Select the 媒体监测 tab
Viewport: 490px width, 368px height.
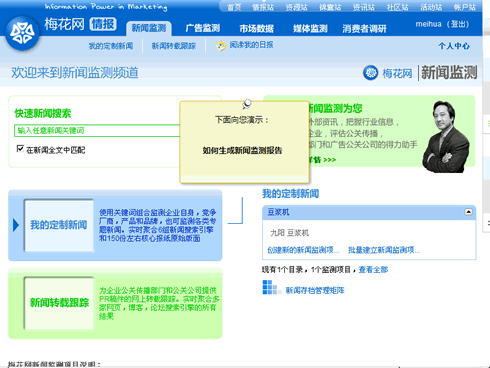(x=310, y=29)
